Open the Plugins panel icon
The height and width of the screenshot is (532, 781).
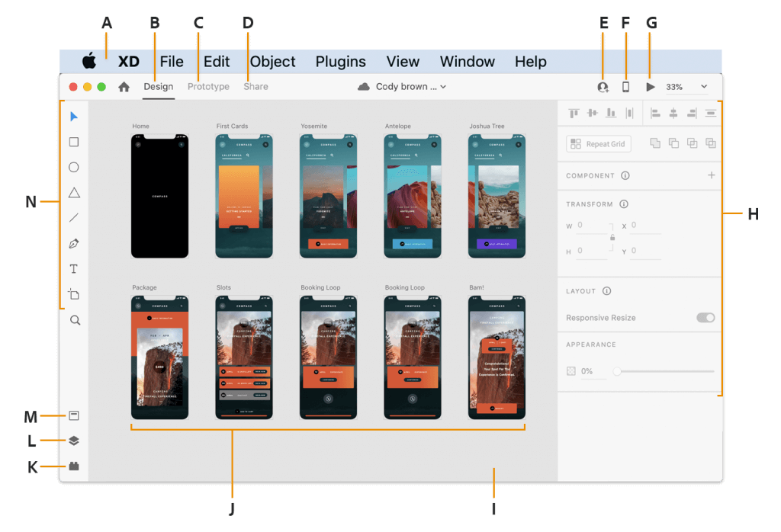click(74, 466)
